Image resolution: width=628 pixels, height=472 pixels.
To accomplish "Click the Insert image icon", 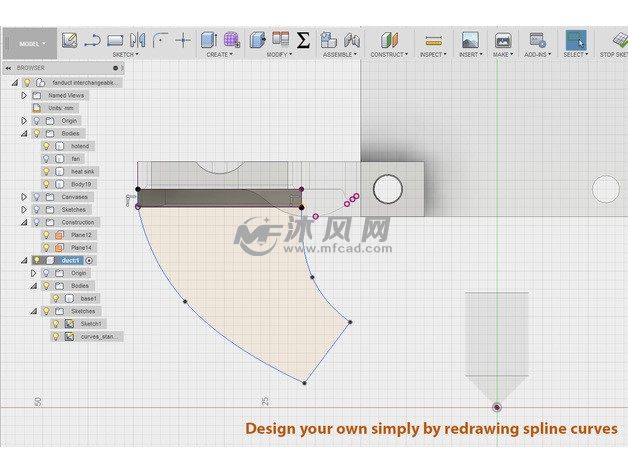I will tap(469, 40).
